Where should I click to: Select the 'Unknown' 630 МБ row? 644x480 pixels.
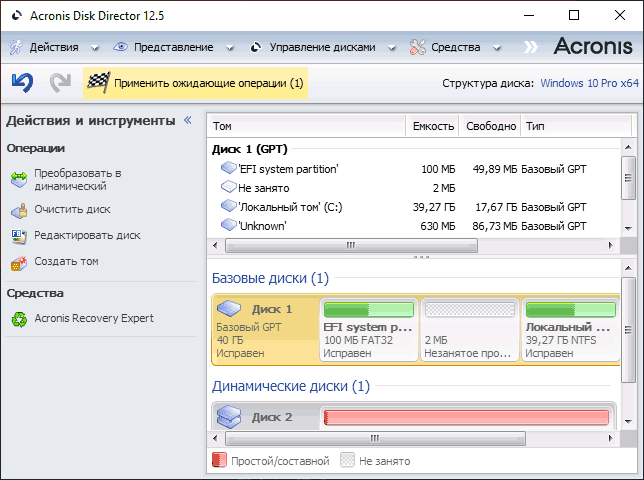coord(415,226)
